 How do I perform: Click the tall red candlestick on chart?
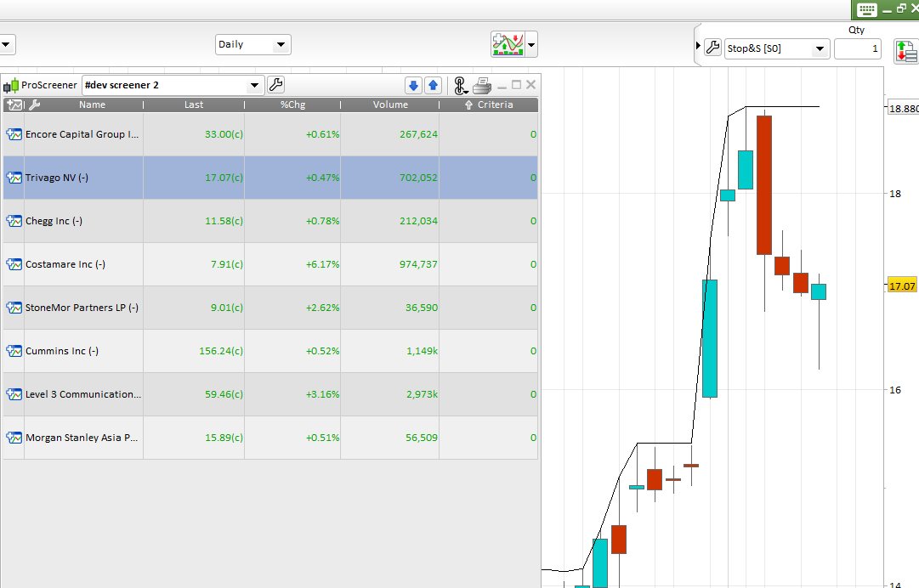tap(764, 185)
